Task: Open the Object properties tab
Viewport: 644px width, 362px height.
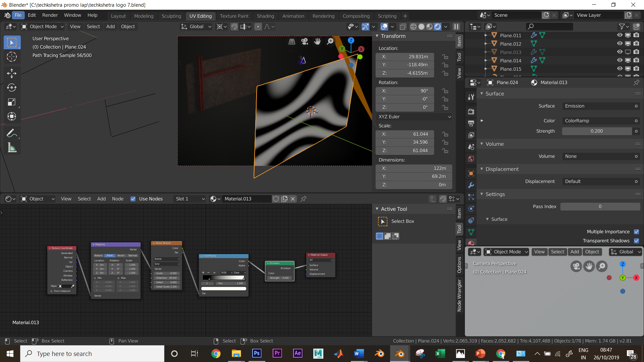Action: click(x=471, y=173)
